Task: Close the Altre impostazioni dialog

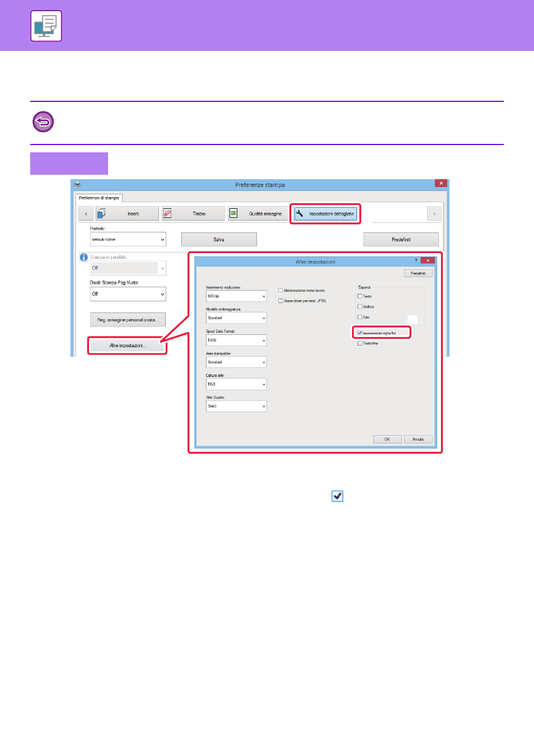Action: pyautogui.click(x=428, y=260)
